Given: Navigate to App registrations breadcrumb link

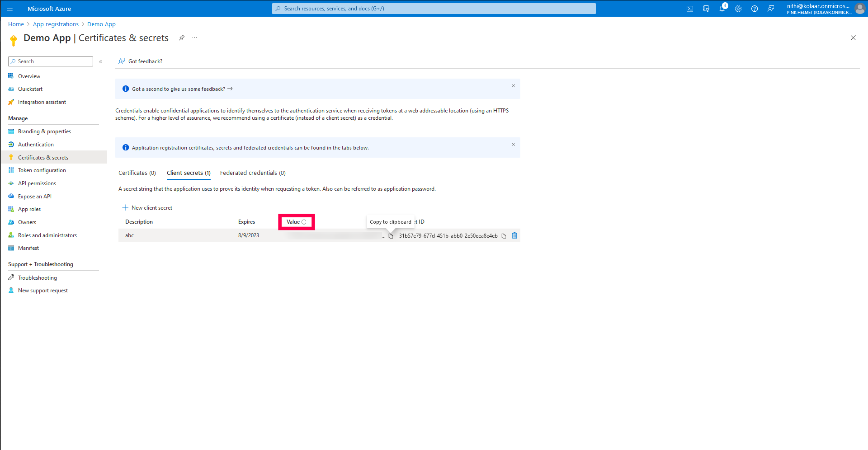Looking at the screenshot, I should pos(56,24).
